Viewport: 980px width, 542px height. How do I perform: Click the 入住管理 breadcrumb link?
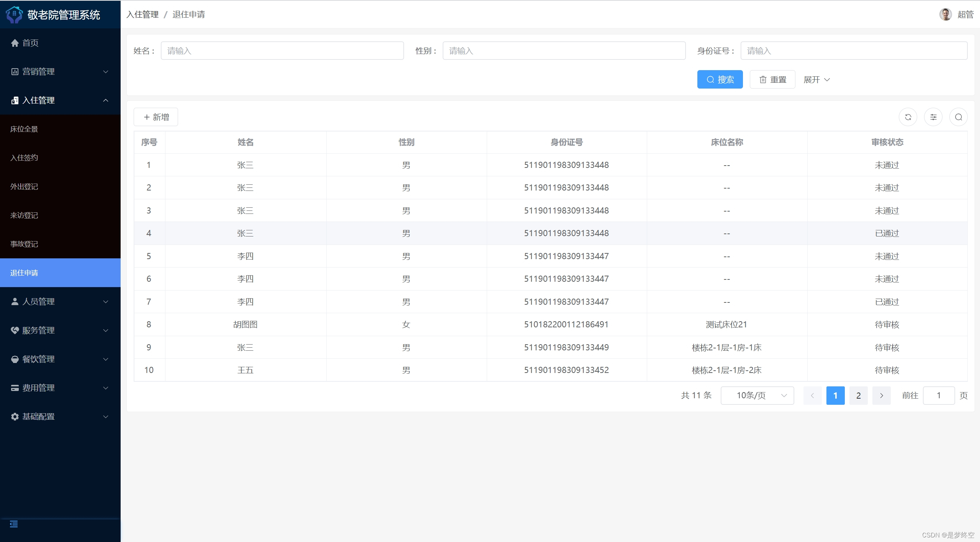click(142, 15)
